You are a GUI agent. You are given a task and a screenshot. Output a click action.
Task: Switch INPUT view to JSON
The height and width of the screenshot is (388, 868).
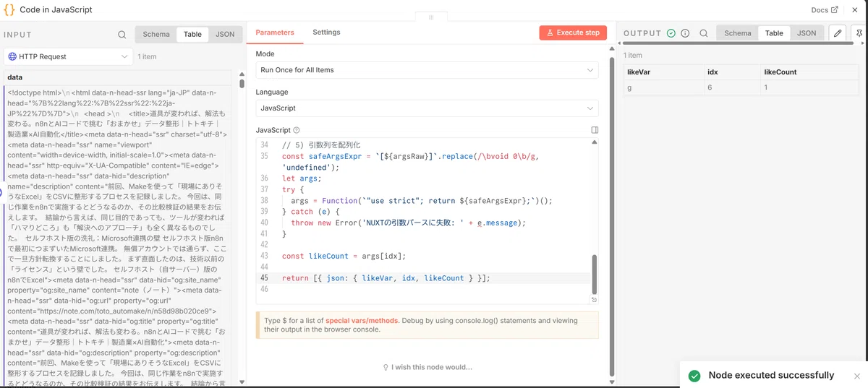coord(225,34)
